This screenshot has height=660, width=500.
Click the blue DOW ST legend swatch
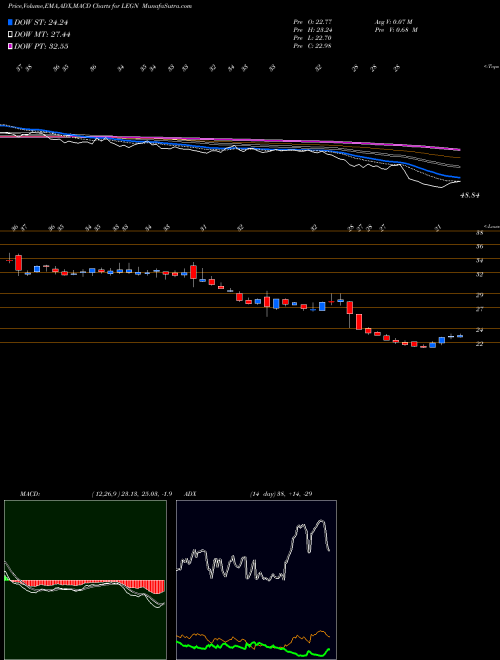click(x=10, y=23)
